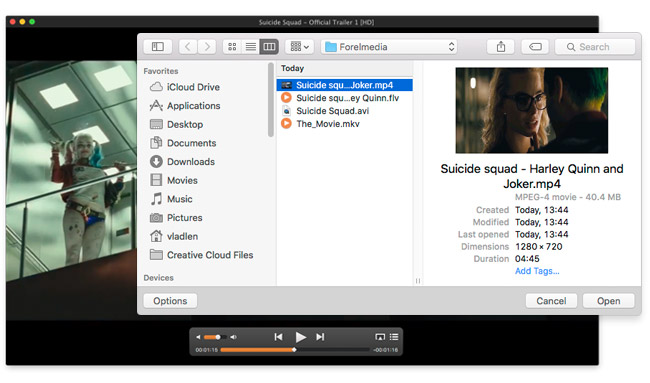Open vladlen home folder in sidebar
This screenshot has height=383, width=650.
(x=174, y=236)
